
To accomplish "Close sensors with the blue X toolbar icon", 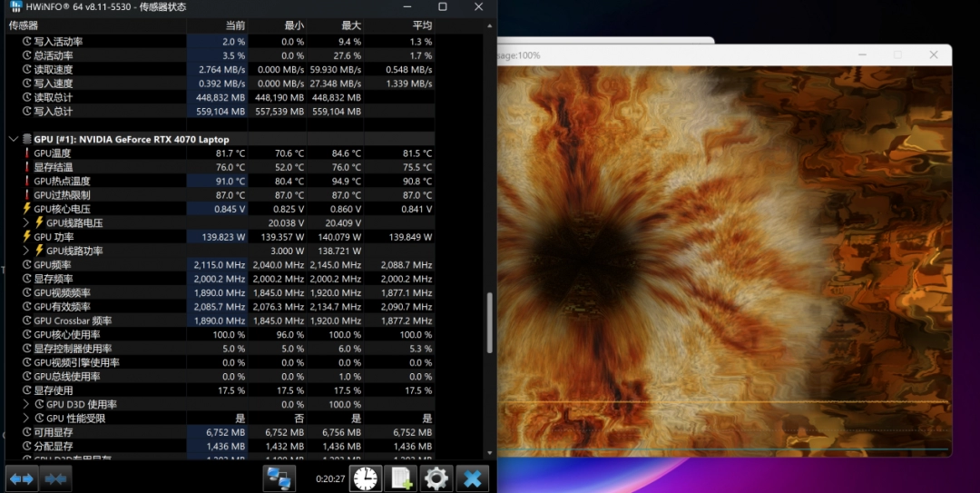I will tap(473, 479).
